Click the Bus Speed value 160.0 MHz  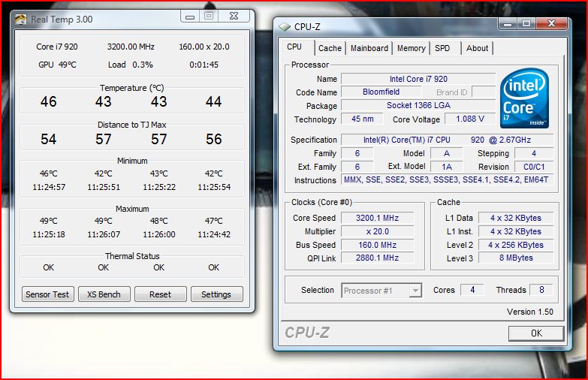(x=377, y=245)
